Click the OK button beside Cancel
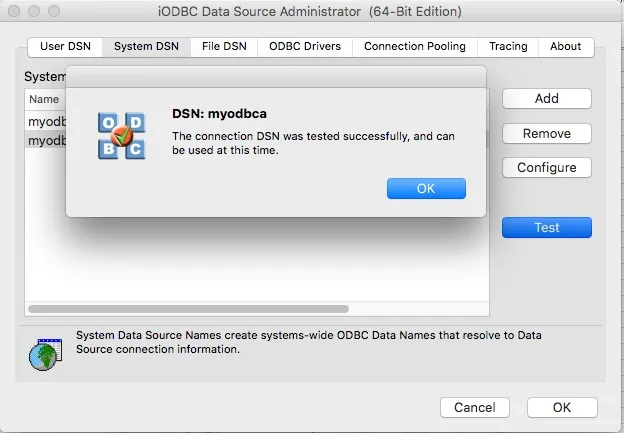Viewport: 624px width, 433px height. [561, 407]
